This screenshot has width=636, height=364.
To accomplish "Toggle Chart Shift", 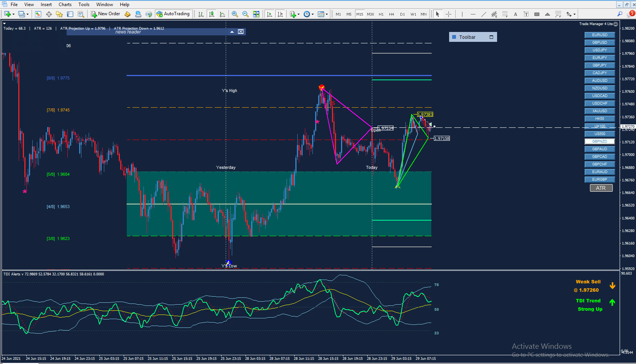I will coord(280,14).
